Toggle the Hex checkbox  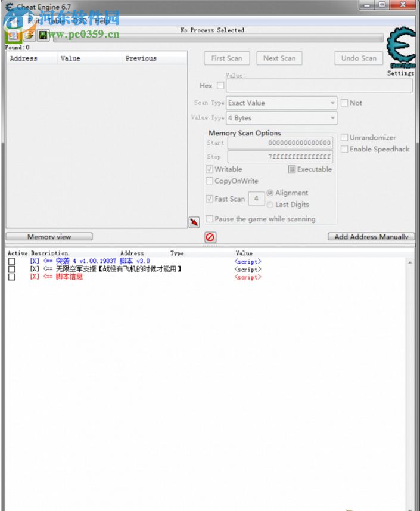click(220, 86)
